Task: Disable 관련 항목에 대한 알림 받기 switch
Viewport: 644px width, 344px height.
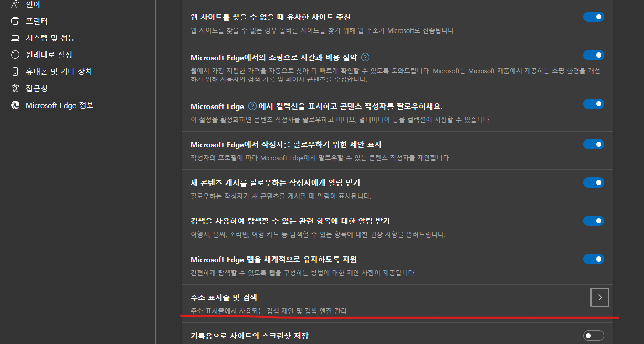Action: pyautogui.click(x=594, y=221)
